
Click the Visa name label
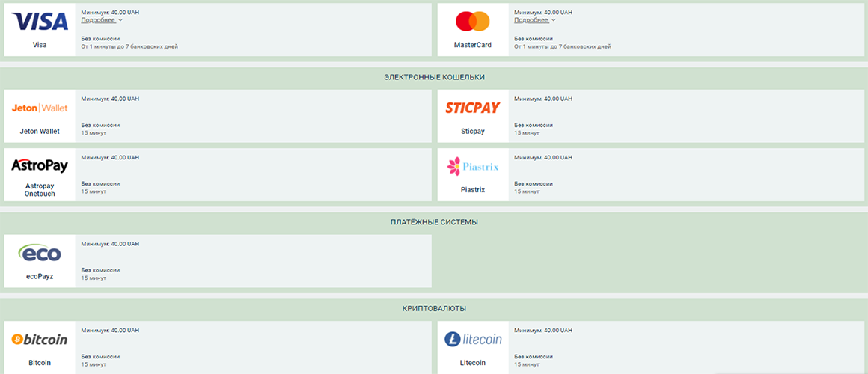click(40, 45)
